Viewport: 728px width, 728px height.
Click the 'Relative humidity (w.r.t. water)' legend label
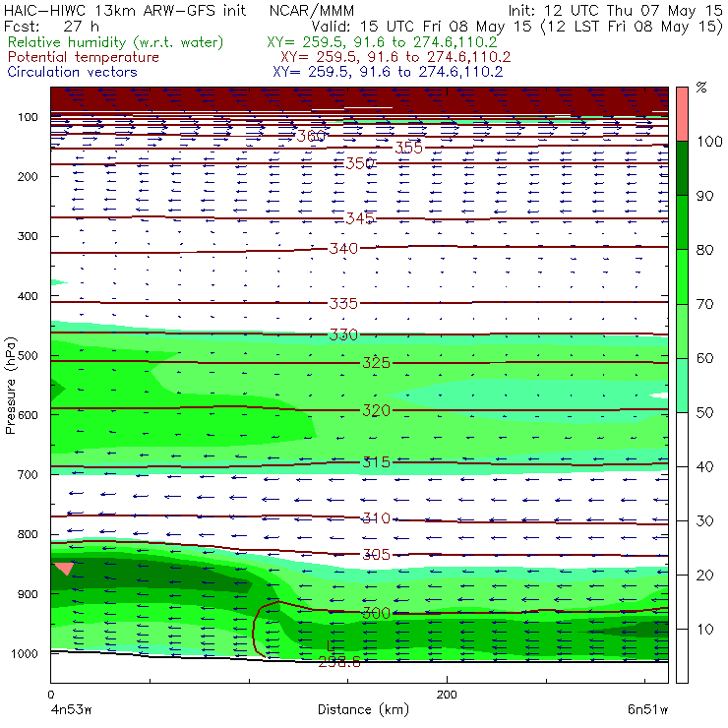tap(116, 42)
